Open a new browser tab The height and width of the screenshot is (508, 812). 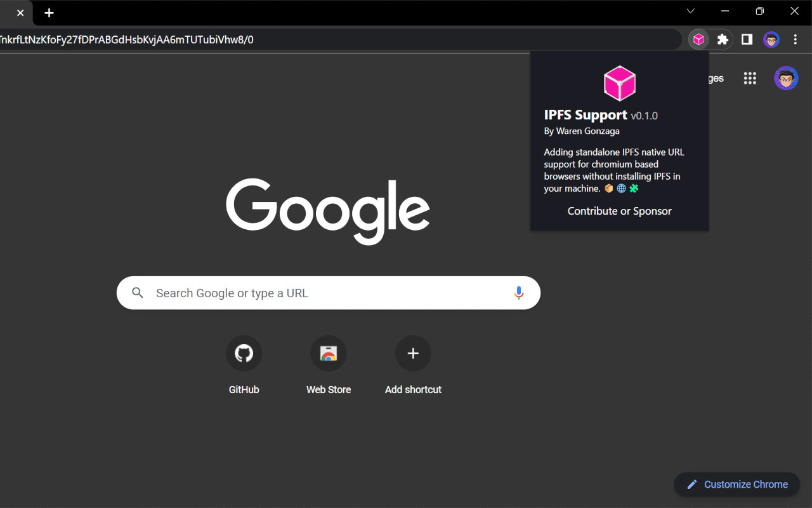coord(49,13)
